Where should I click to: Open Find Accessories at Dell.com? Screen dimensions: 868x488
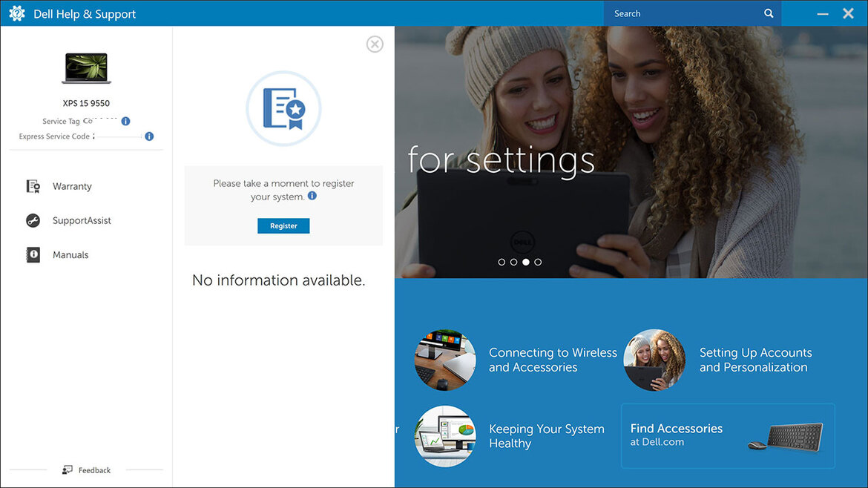(728, 436)
